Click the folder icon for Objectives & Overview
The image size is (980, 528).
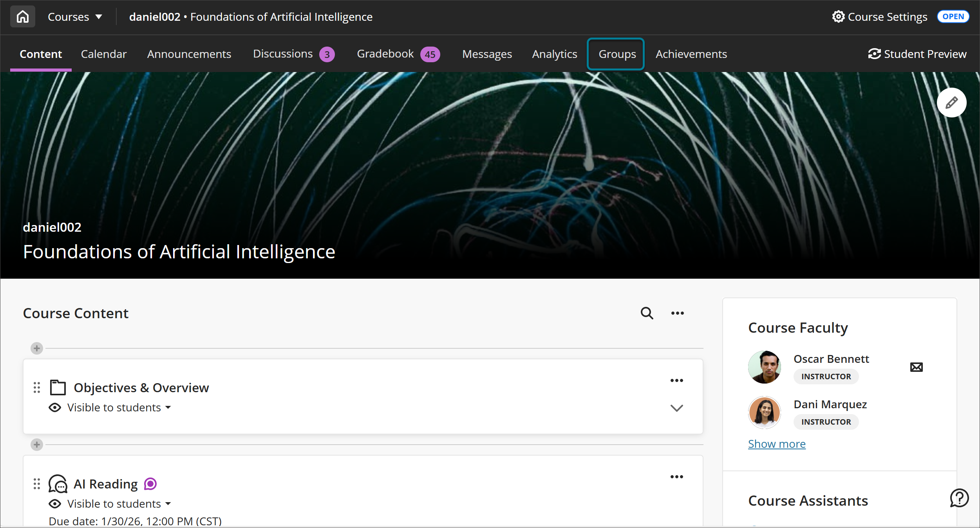[57, 387]
